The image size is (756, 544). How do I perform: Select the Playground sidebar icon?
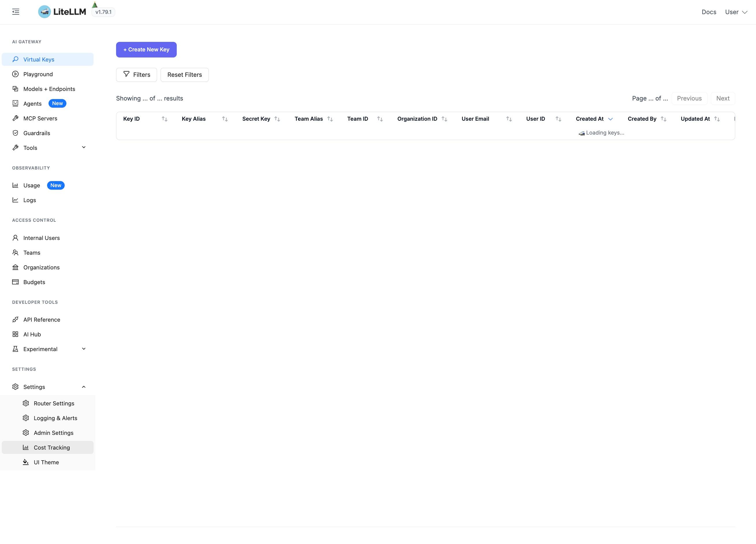click(x=15, y=74)
